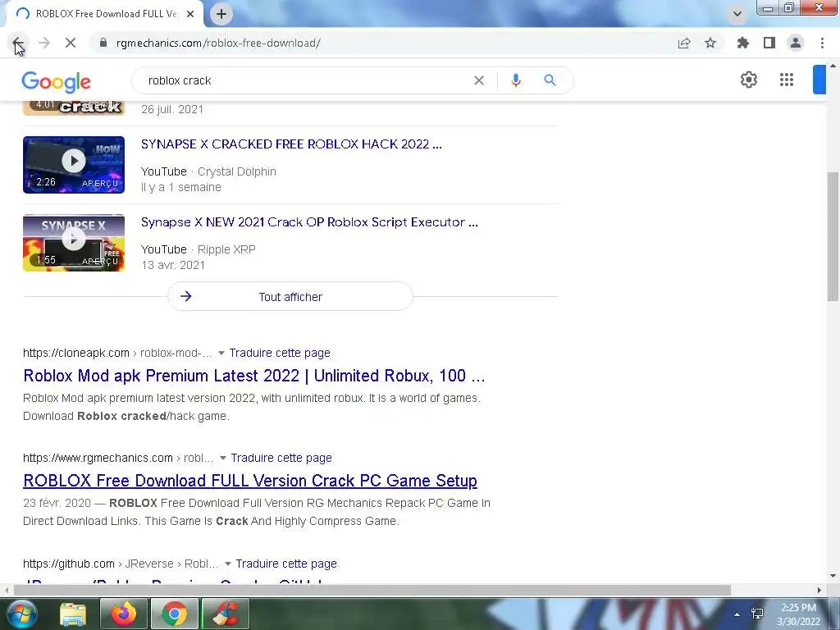The image size is (840, 630).
Task: Click the scroll-right arrow of horizontal scrollbar
Action: (x=819, y=590)
